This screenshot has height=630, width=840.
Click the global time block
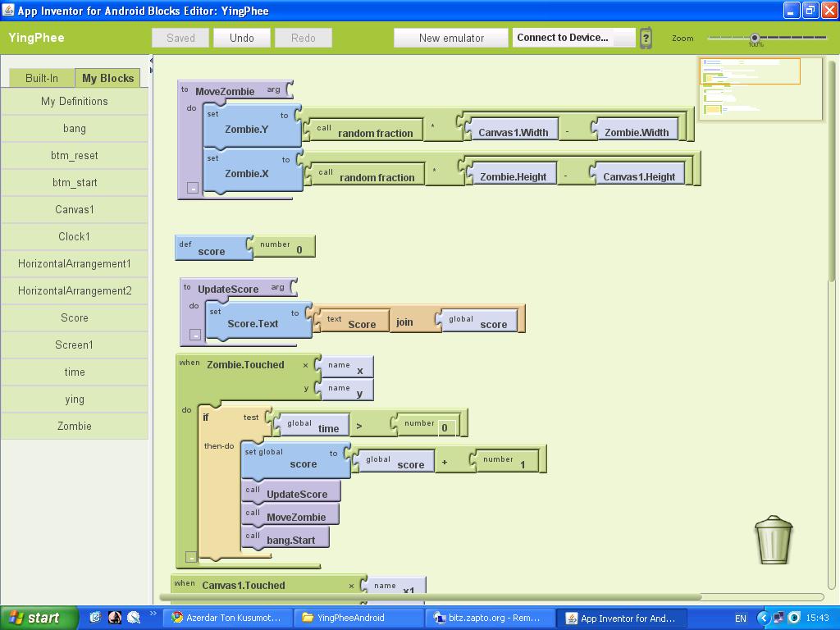point(312,426)
